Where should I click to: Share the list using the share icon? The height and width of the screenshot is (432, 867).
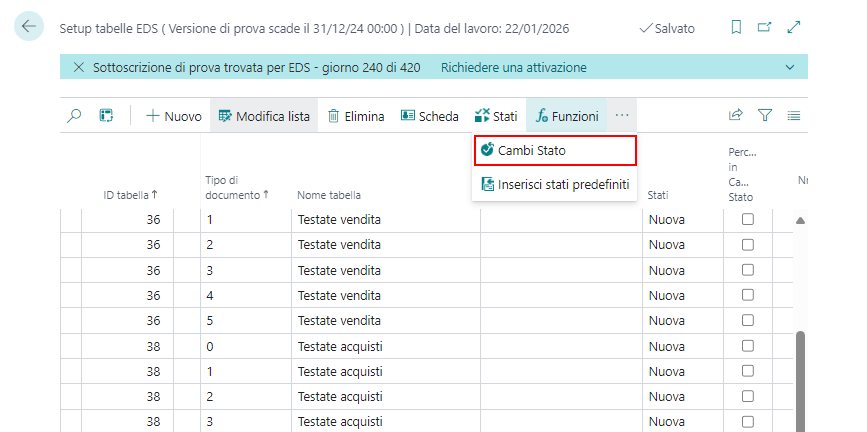click(735, 116)
